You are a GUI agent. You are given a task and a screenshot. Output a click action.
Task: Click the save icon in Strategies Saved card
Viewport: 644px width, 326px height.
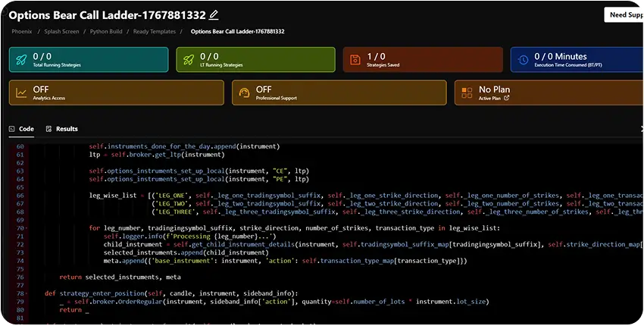point(356,59)
